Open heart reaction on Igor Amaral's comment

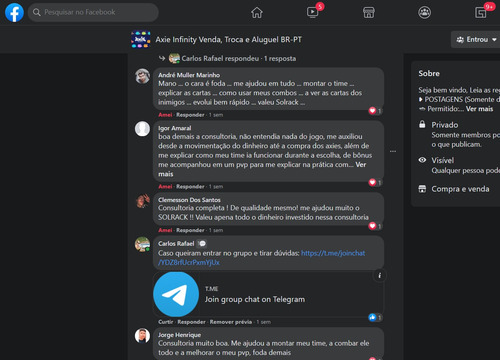point(372,182)
